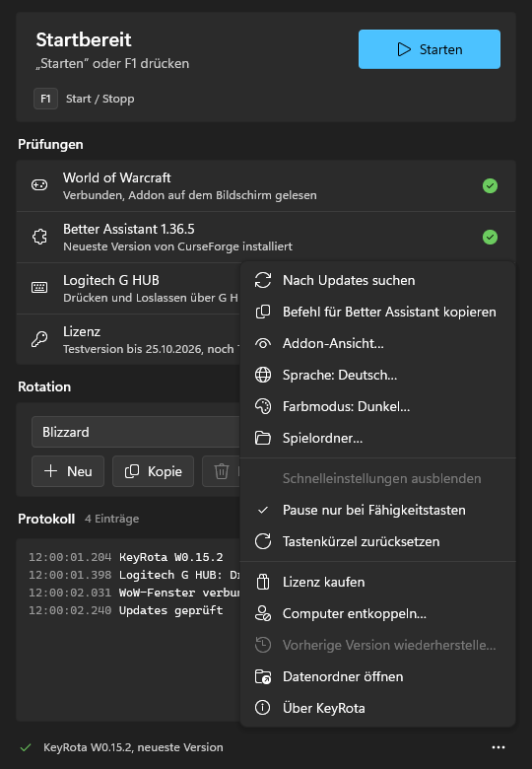Click the reset arrow icon for Tastenkürzel zurücksetzen

point(263,541)
